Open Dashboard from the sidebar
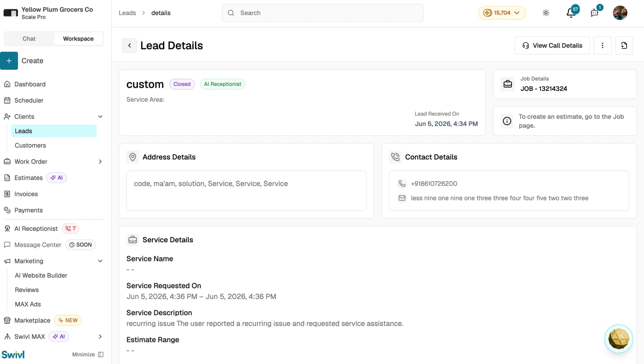 pyautogui.click(x=30, y=84)
